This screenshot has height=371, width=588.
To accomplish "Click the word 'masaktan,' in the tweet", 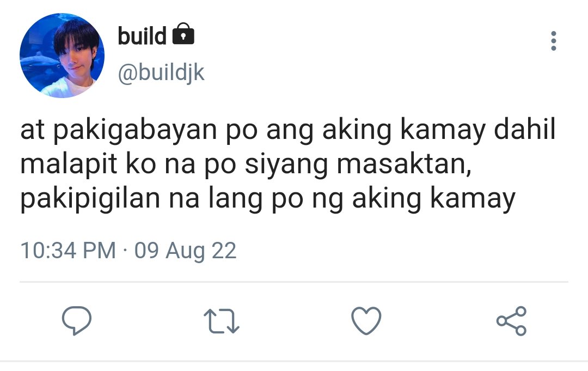I will pyautogui.click(x=404, y=165).
